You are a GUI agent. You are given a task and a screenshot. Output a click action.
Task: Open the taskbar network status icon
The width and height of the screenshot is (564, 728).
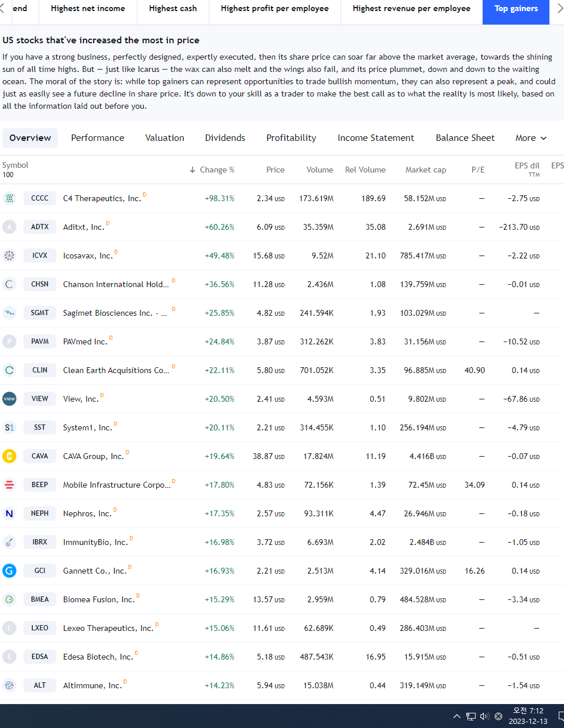point(471,716)
